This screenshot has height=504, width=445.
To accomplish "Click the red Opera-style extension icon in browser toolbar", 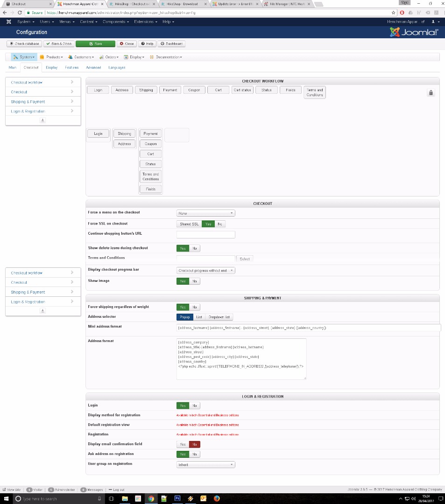I will pyautogui.click(x=402, y=13).
